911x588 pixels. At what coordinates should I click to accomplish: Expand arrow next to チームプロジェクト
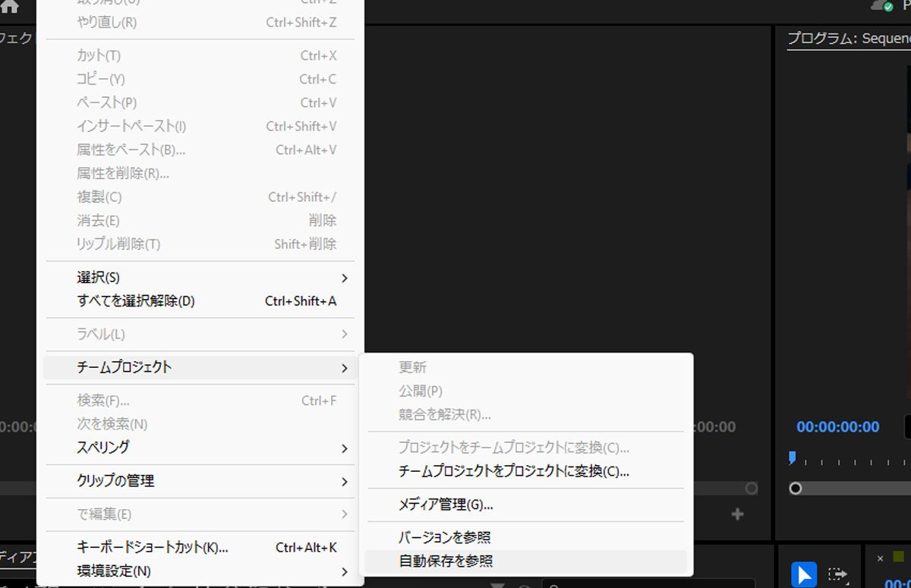pos(344,368)
